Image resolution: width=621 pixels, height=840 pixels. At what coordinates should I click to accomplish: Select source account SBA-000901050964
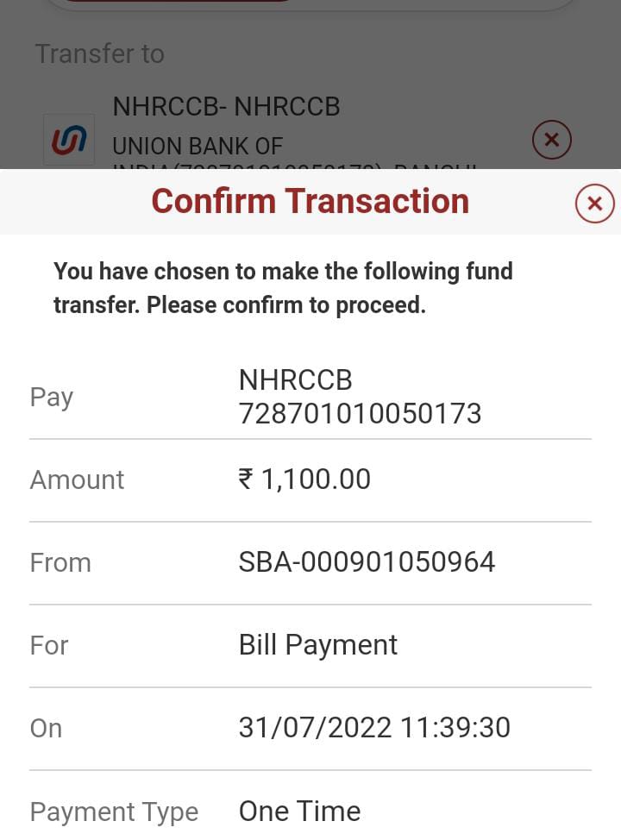point(367,562)
